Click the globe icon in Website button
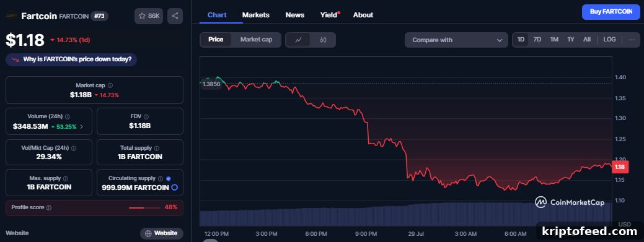This screenshot has width=644, height=242. (x=148, y=233)
